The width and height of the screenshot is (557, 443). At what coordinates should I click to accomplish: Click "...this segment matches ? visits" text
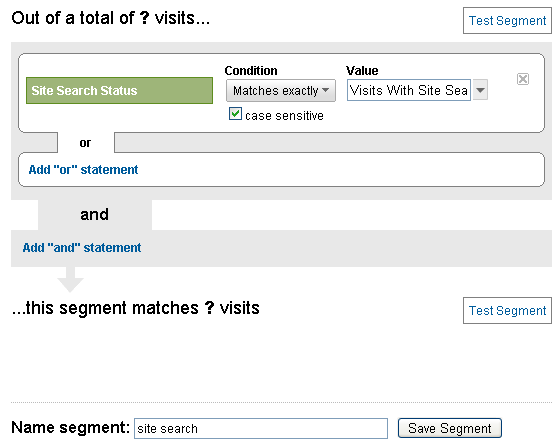click(x=135, y=308)
